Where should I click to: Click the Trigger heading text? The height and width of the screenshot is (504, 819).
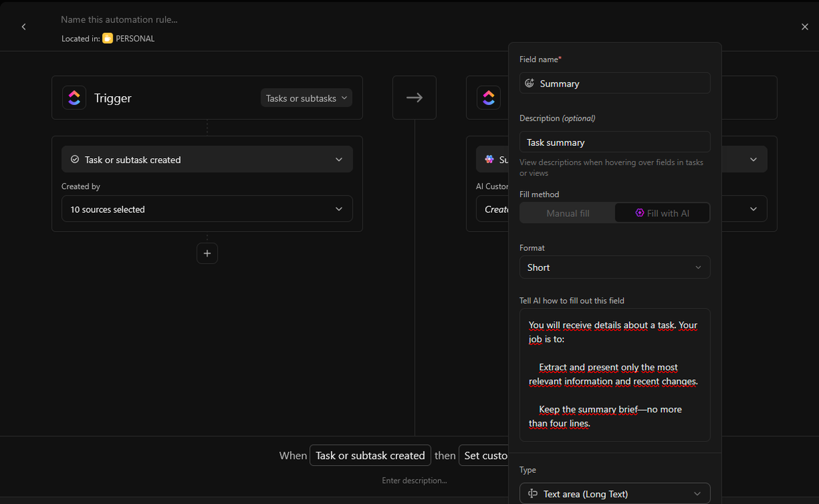[x=113, y=98]
